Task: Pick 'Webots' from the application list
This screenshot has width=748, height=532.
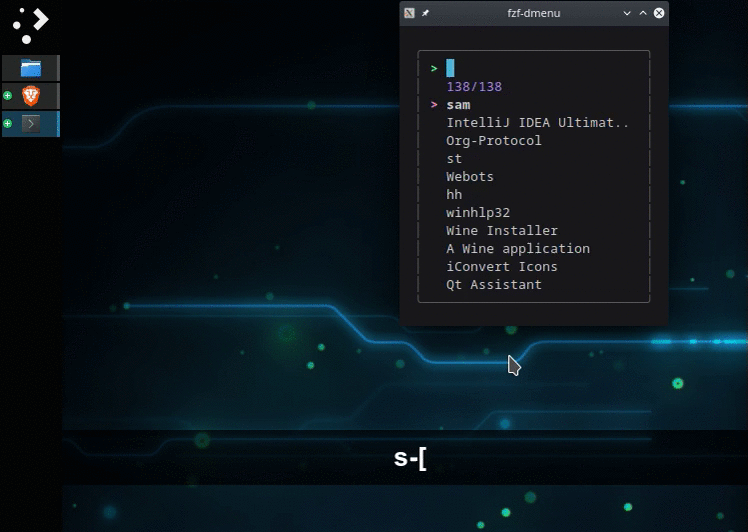Action: tap(470, 177)
